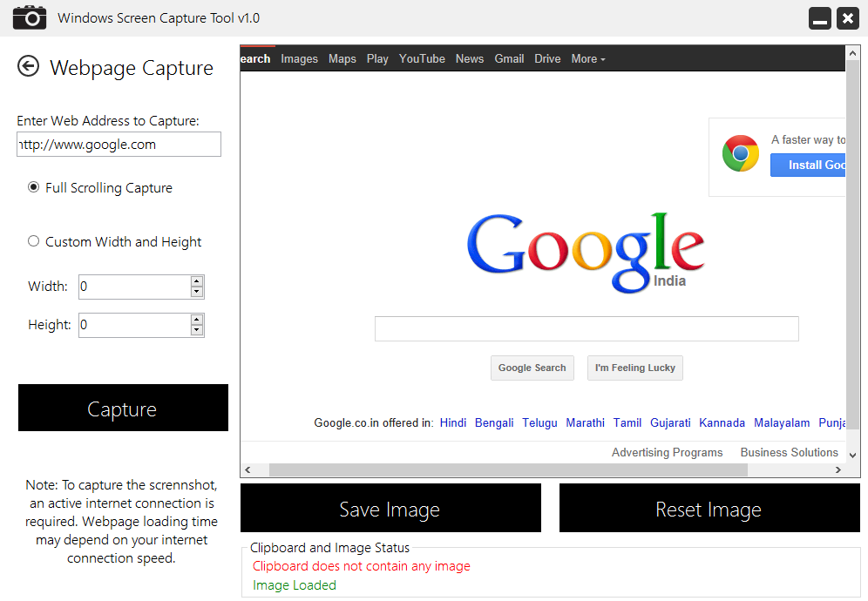Click the scroll-down arrow of preview
The width and height of the screenshot is (868, 601).
coord(852,455)
